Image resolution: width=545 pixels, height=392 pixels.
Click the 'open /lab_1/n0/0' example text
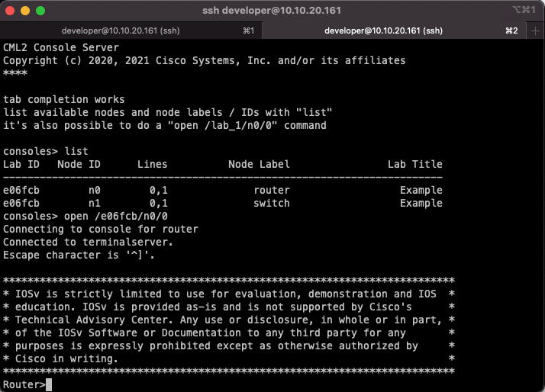[222, 125]
